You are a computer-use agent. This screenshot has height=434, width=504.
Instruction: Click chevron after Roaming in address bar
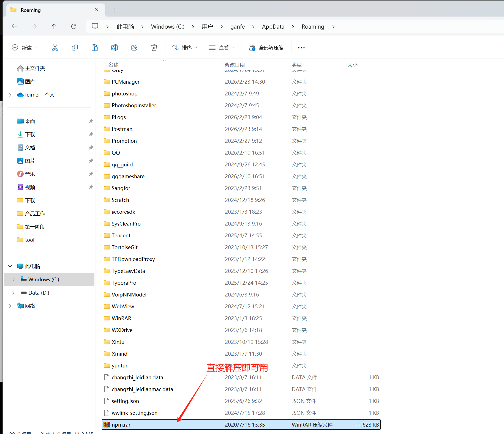(x=333, y=27)
